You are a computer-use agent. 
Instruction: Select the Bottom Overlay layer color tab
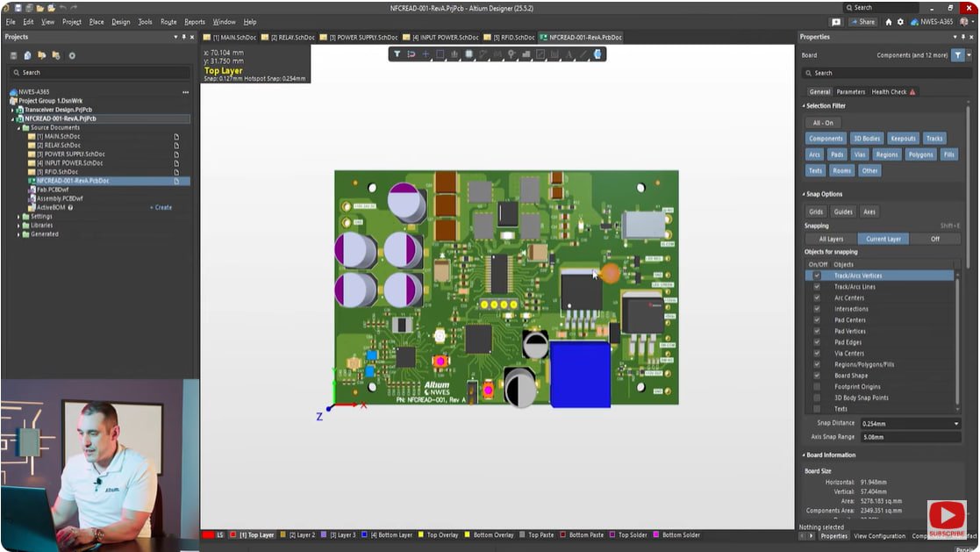click(496, 534)
